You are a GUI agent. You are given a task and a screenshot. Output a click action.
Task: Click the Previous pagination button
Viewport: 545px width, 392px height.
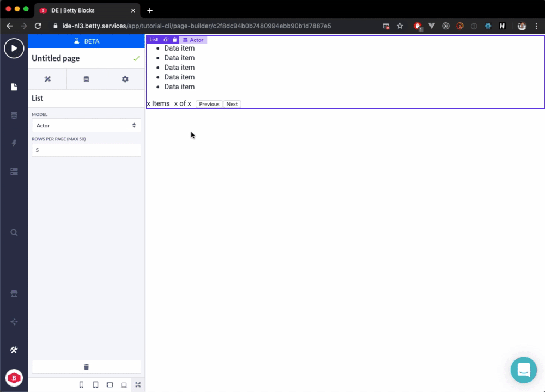click(209, 104)
